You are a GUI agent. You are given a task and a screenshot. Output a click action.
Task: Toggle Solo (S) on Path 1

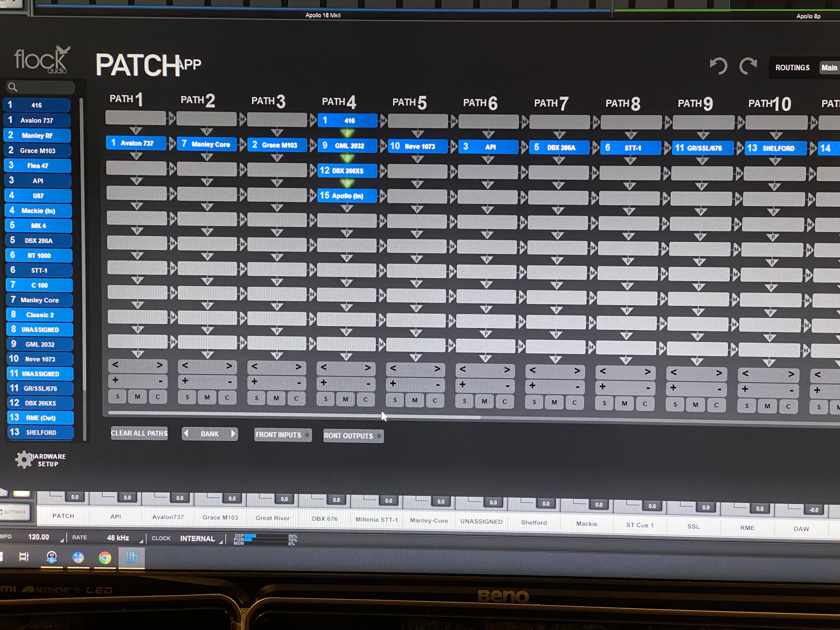pos(117,396)
